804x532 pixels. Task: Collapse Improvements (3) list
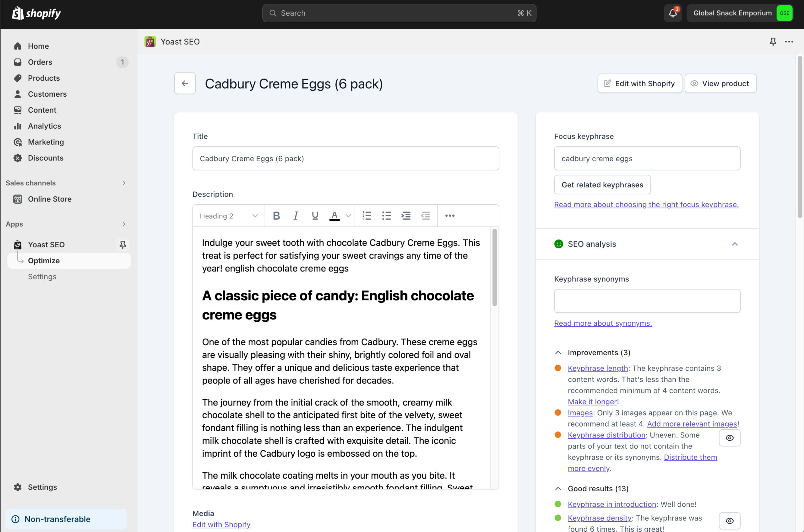click(x=592, y=352)
